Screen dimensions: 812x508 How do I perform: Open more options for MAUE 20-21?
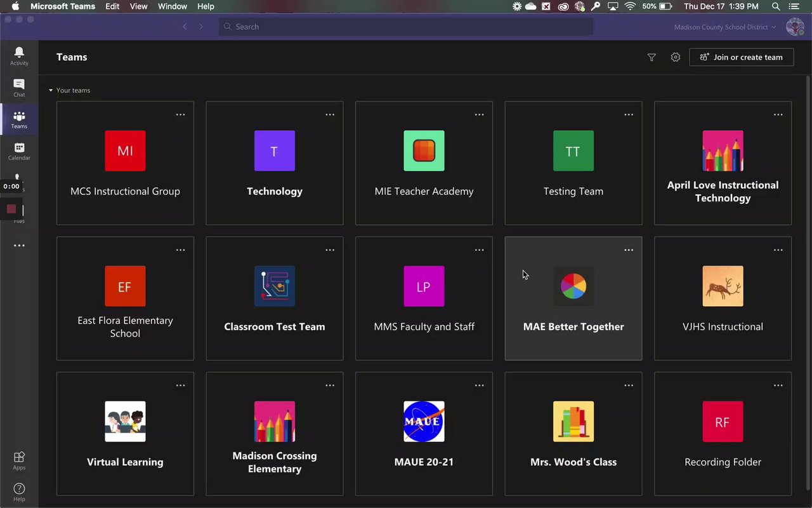coord(480,385)
